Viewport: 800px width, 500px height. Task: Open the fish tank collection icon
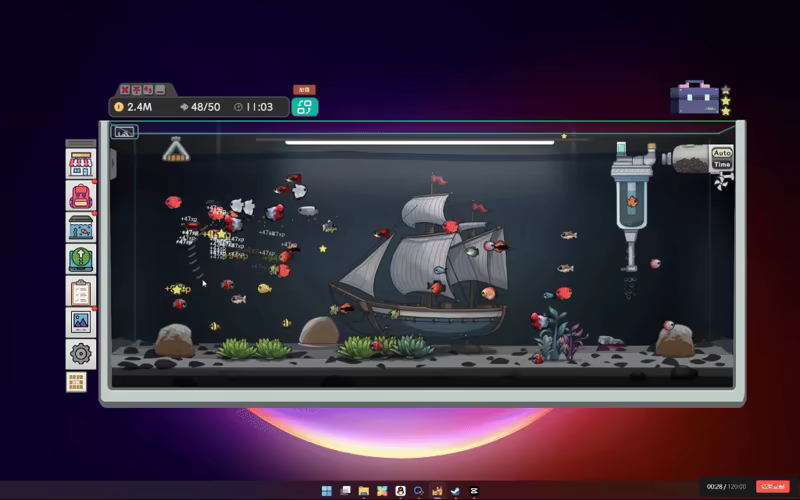coord(81,227)
